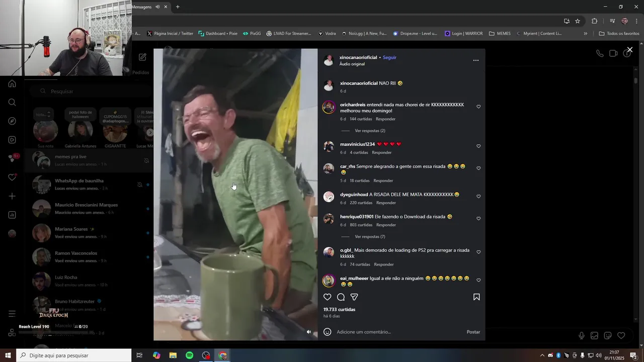Open '19.733 curtidas' post likes
Viewport: 644px width, 362px height.
[x=340, y=310]
